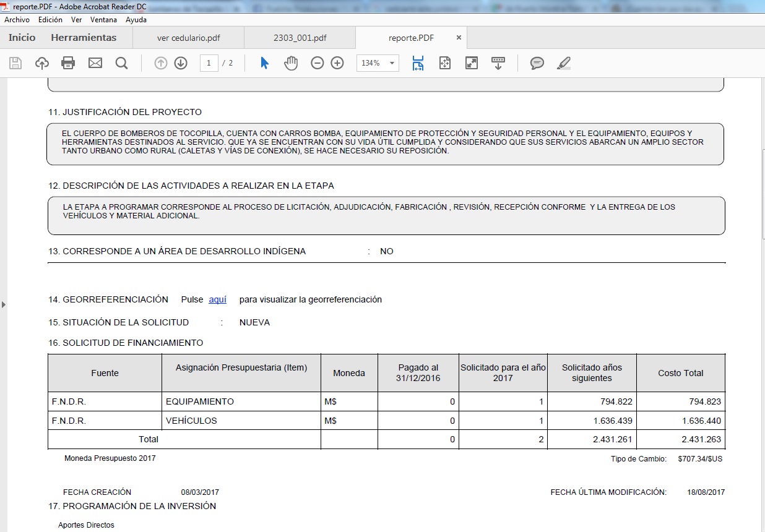Screen dimensions: 765x532
Task: Open the 134% zoom level dropdown
Action: [378, 63]
